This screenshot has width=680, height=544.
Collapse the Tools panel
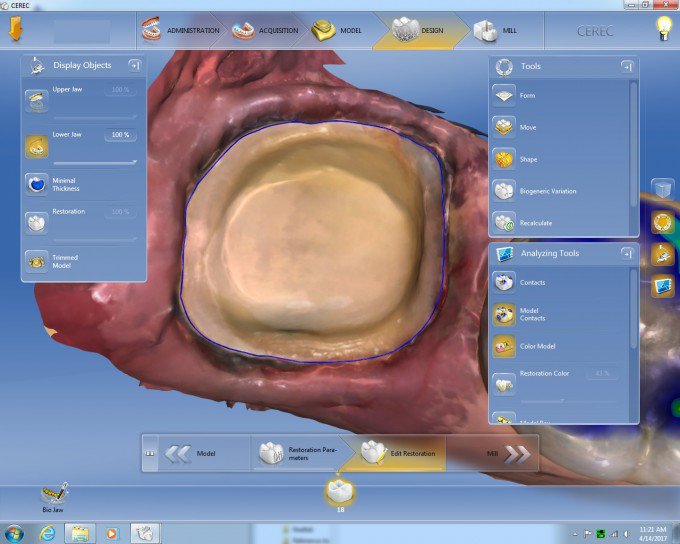627,66
